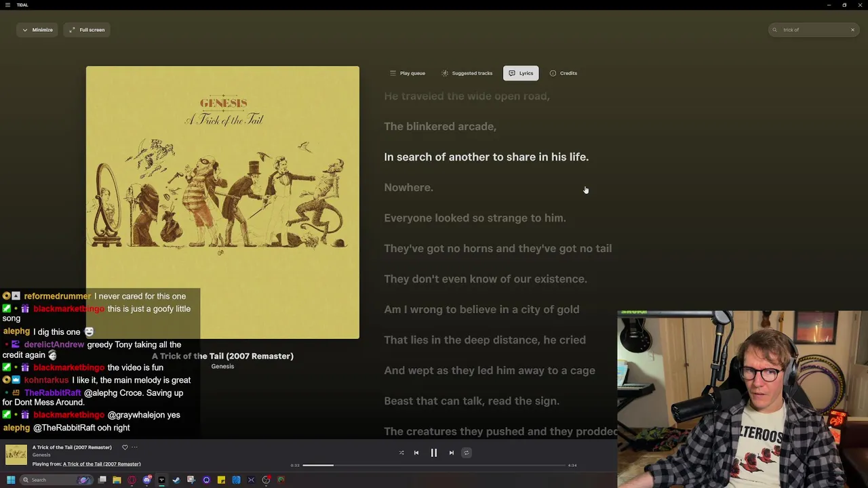Click the search field containing 'trick of'
The height and width of the screenshot is (488, 868).
(814, 30)
